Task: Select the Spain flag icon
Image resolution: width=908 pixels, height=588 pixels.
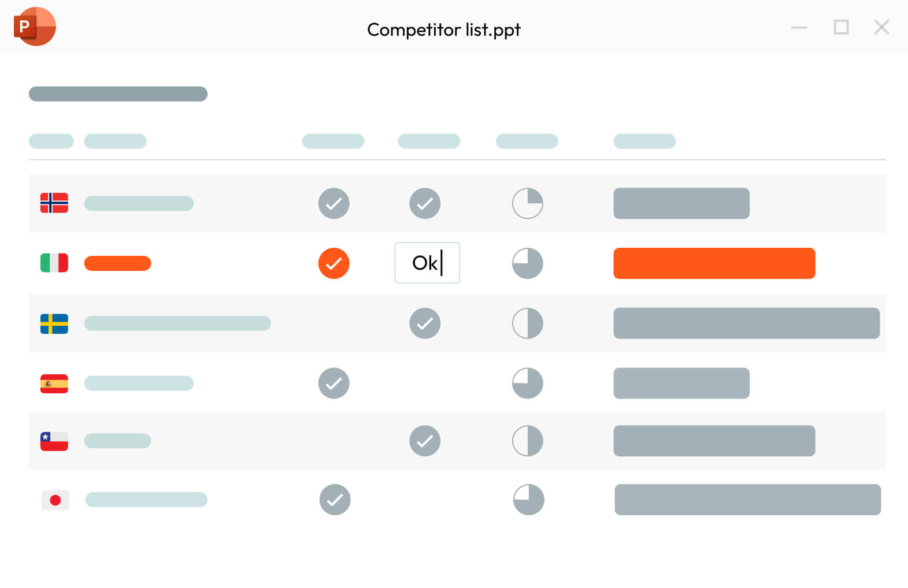Action: (x=54, y=384)
